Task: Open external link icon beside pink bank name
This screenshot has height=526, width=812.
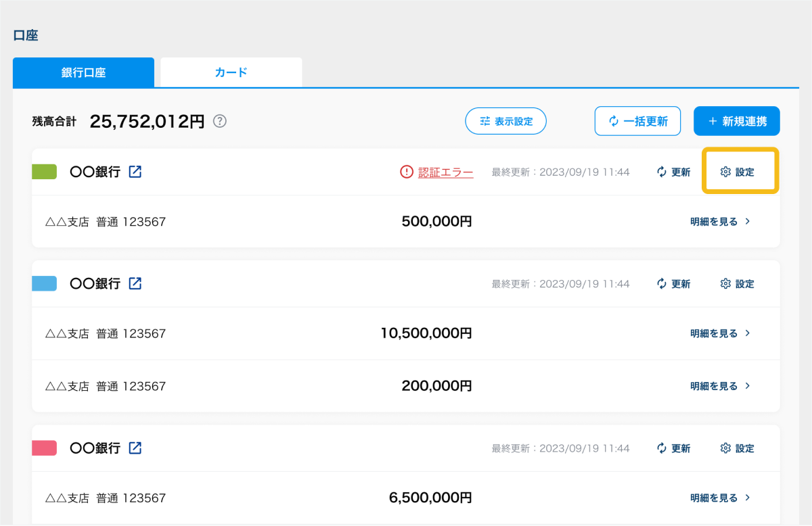Action: (135, 448)
